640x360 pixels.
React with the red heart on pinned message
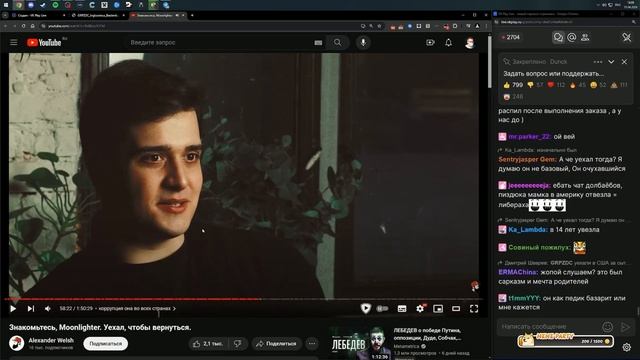[556, 85]
